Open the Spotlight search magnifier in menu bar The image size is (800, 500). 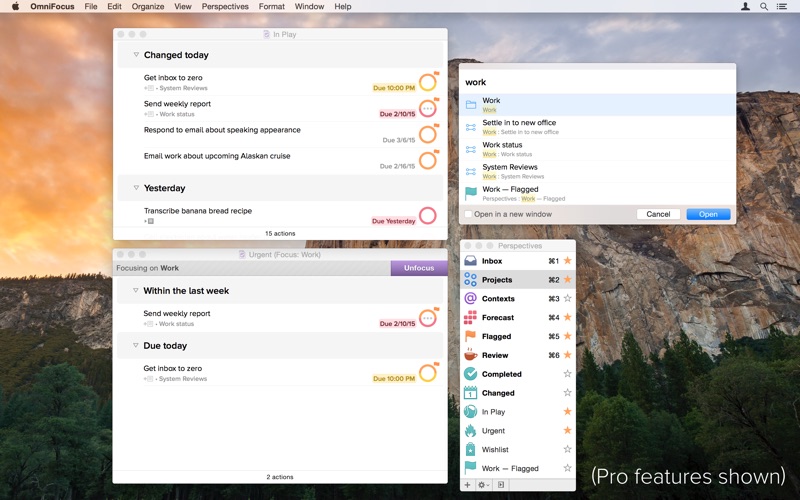(764, 7)
